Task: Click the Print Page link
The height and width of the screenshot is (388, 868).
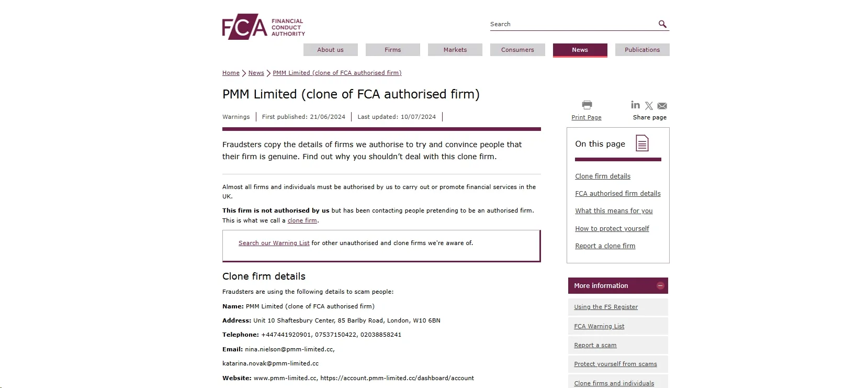Action: [587, 117]
